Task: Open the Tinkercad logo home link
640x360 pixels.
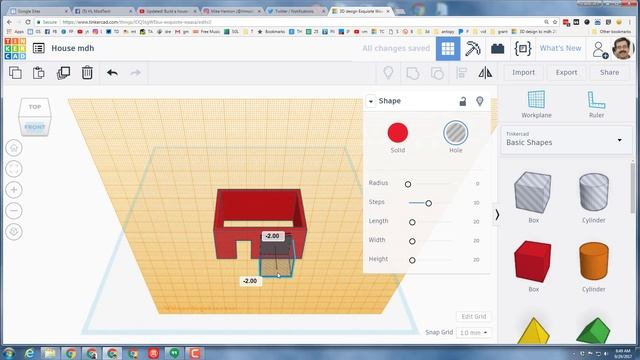Action: (x=15, y=49)
